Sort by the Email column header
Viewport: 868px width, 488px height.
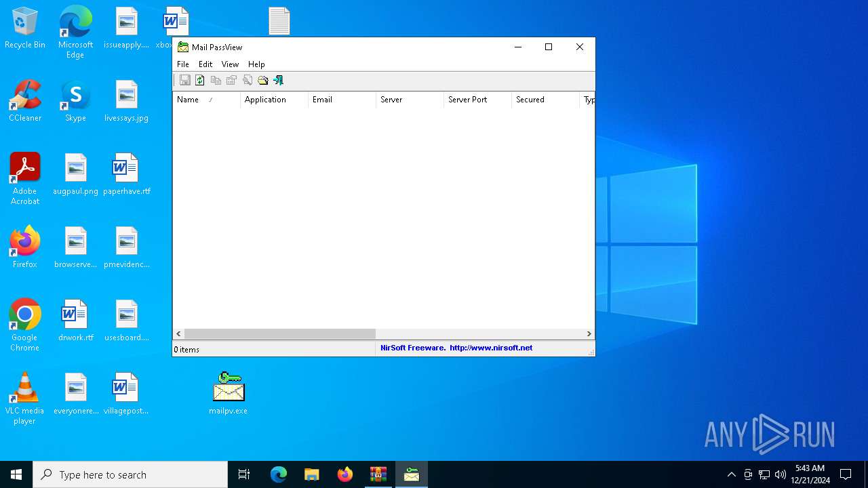[342, 100]
